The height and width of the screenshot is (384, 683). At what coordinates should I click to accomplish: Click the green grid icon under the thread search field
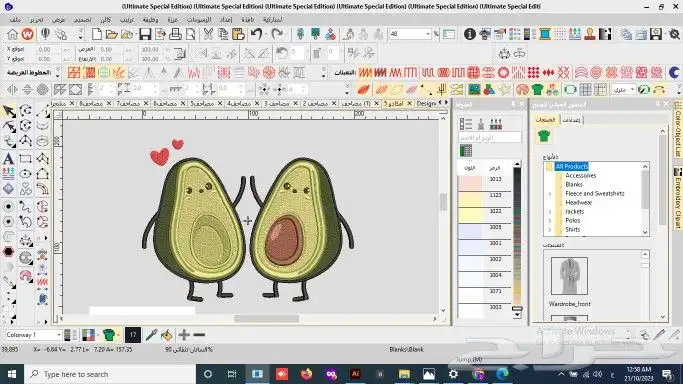466,151
